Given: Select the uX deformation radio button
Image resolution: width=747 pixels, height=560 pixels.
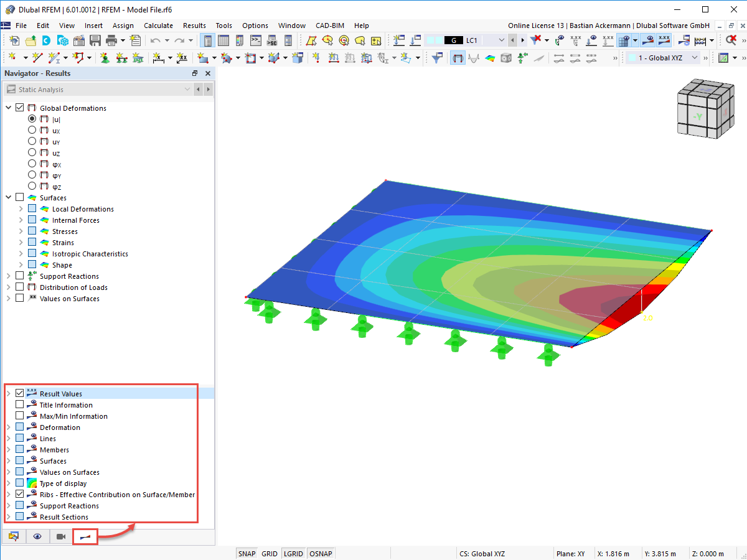Looking at the screenshot, I should [32, 130].
